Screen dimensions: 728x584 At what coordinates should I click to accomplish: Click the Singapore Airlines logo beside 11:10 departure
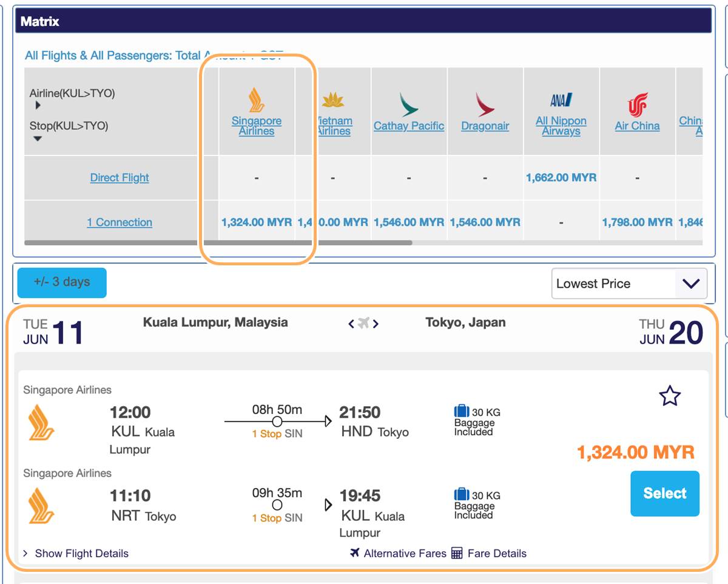click(x=41, y=506)
